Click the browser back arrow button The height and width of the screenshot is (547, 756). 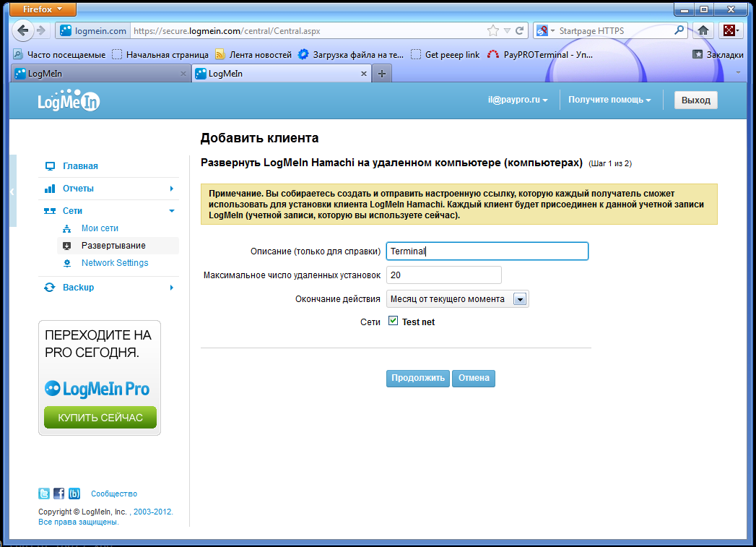click(23, 31)
